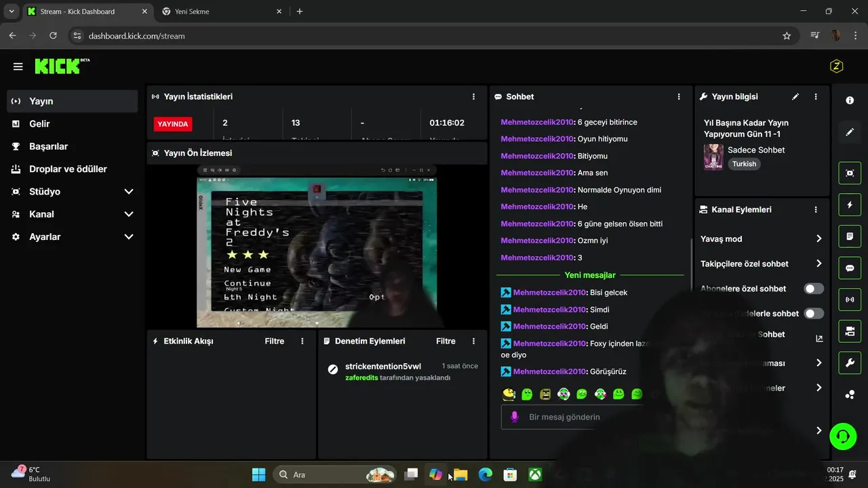Open Yayın bilgisi three-dot menu
The width and height of the screenshot is (868, 488).
click(x=816, y=97)
